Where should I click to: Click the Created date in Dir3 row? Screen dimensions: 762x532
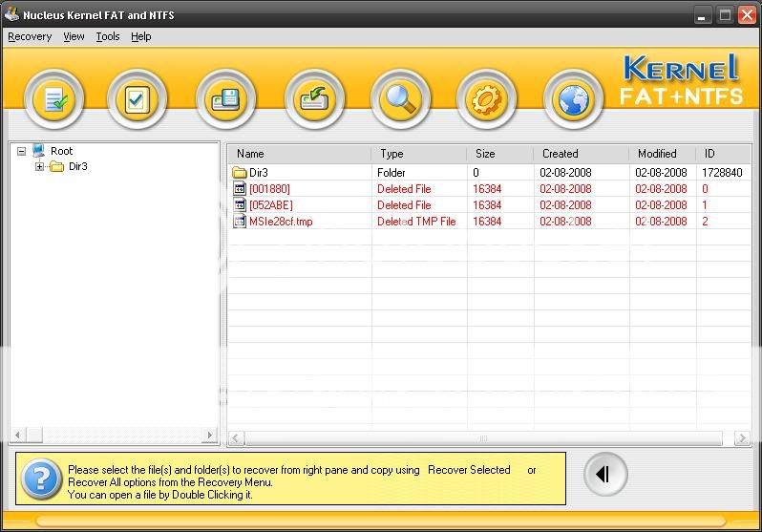click(x=565, y=173)
